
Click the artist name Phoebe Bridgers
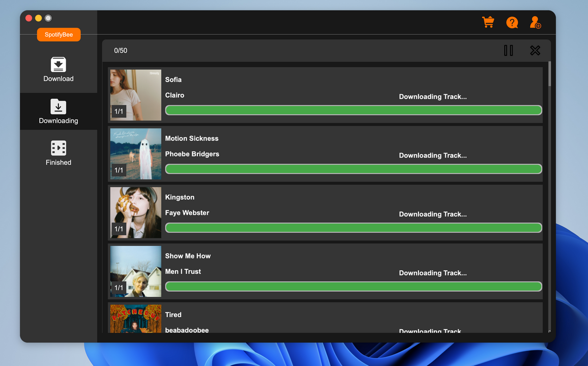[192, 154]
